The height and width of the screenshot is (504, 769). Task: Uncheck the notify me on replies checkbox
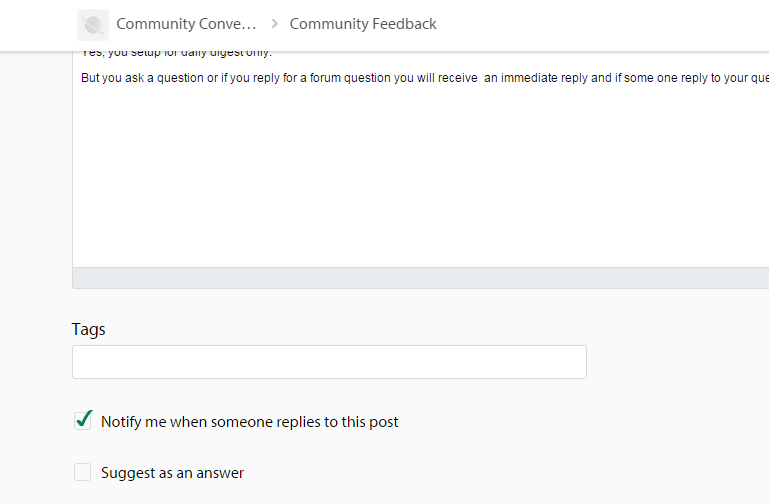[83, 421]
